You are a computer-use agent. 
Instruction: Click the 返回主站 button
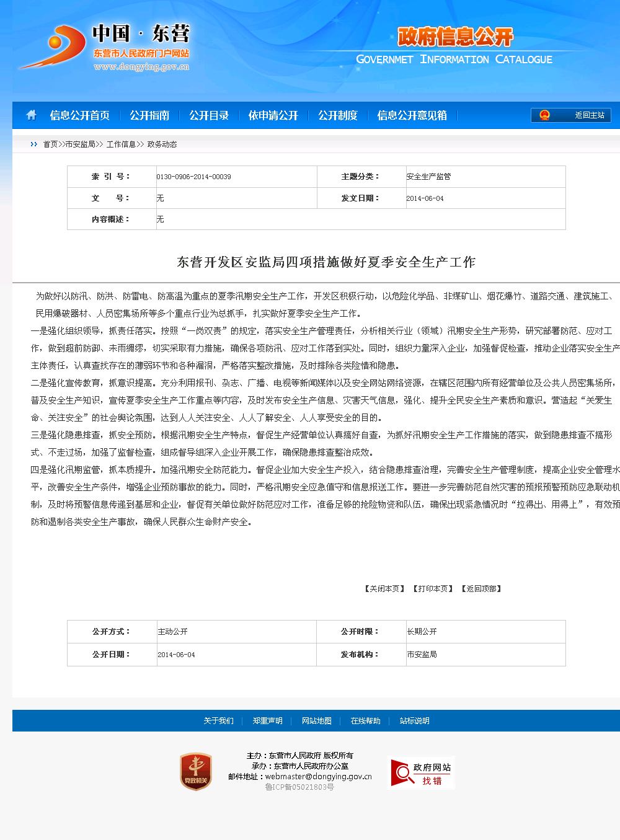click(589, 115)
